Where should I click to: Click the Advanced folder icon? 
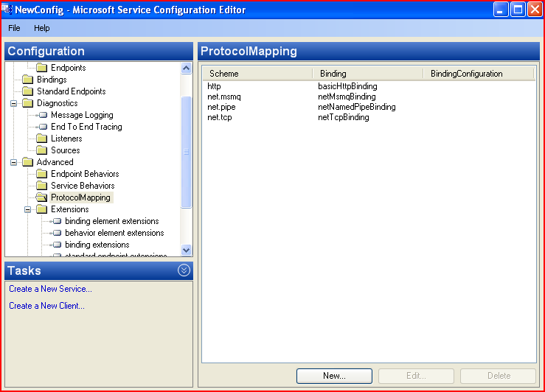pos(27,162)
